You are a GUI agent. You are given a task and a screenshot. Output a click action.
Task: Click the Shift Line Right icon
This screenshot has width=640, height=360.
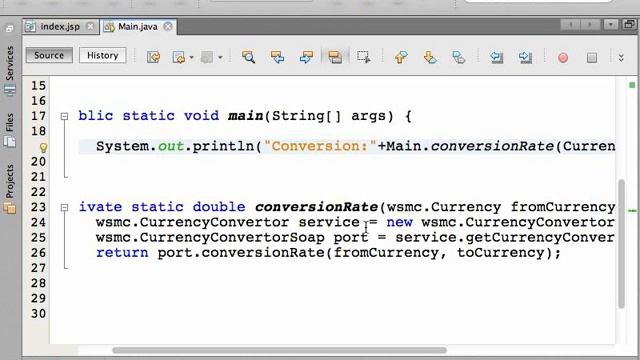(525, 57)
